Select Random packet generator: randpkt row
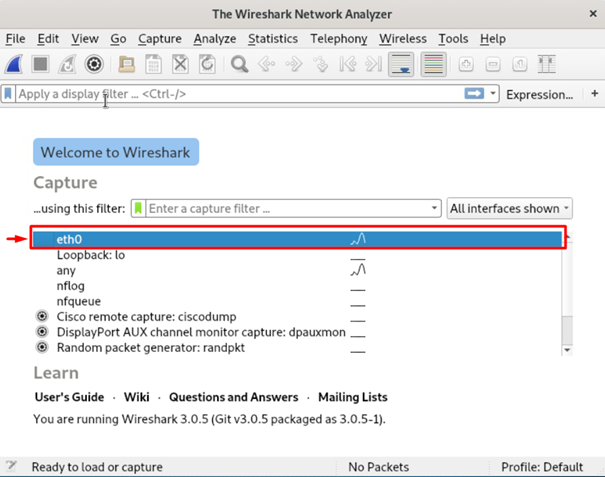Viewport: 605px width, 477px height. pos(297,348)
